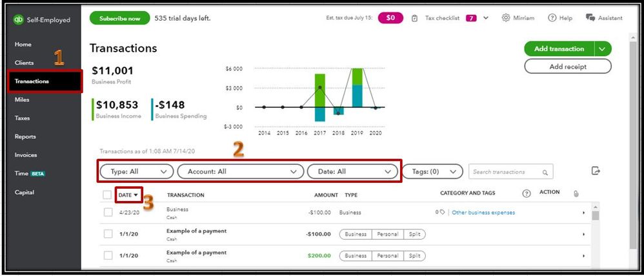Open Clients in sidebar
644x276 pixels.
tap(25, 63)
